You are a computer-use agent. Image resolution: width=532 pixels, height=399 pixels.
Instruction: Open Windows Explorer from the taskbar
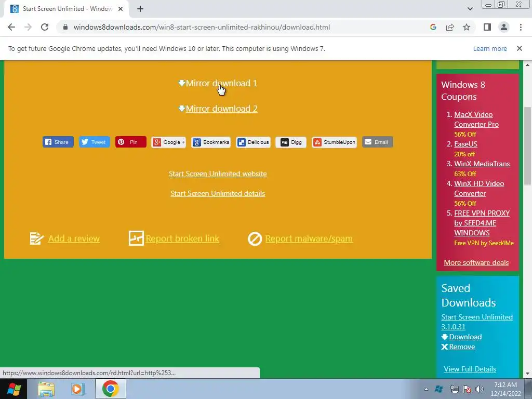46,389
